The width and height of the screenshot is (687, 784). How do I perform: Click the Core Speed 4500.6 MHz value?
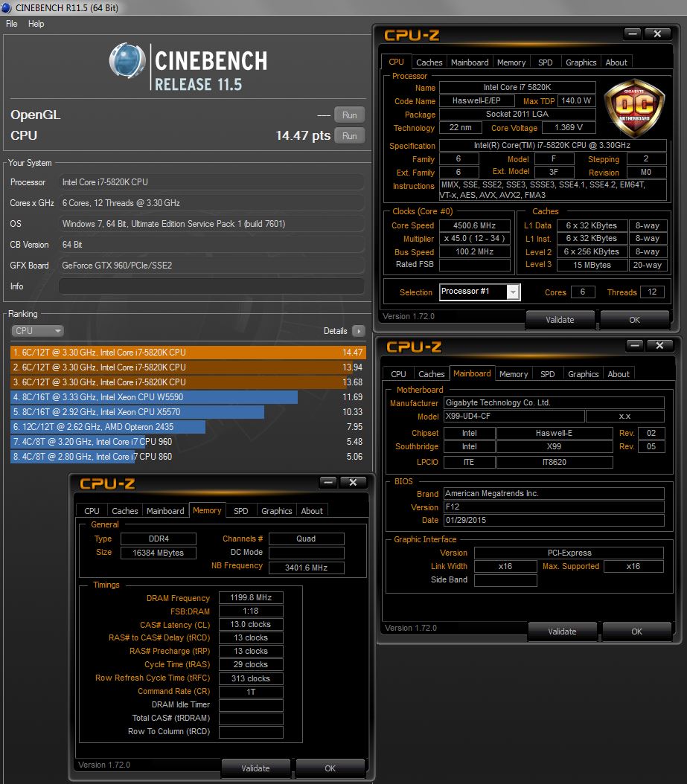point(474,225)
